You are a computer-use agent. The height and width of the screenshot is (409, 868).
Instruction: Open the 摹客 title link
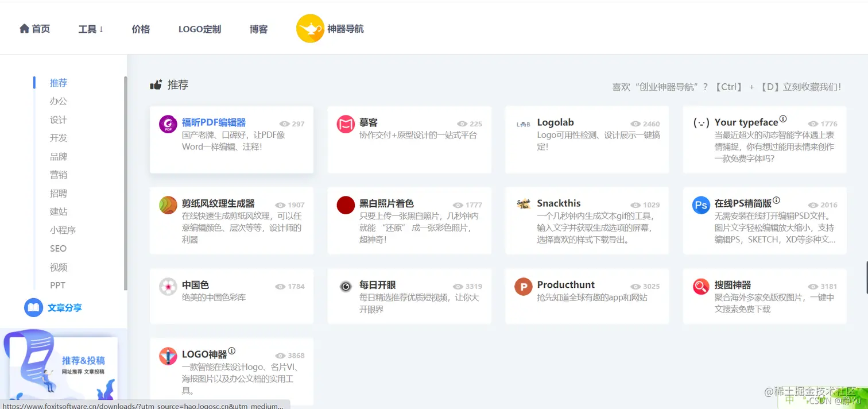pos(369,122)
